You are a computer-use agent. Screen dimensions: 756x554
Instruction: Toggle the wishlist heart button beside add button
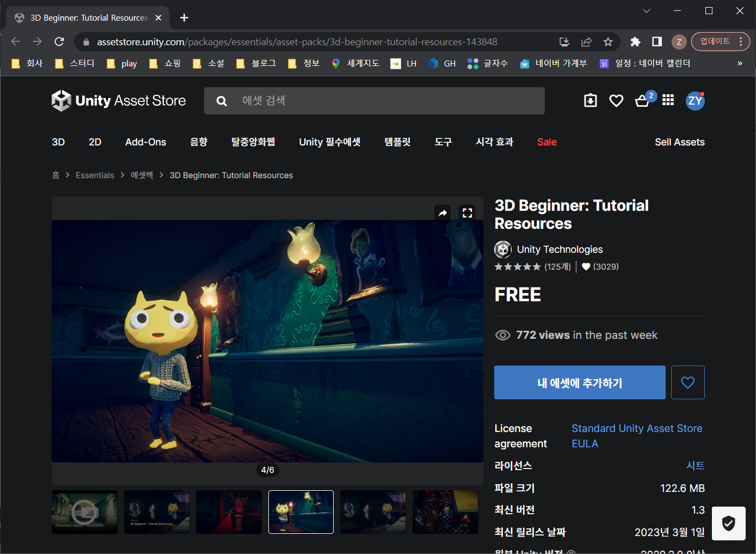click(688, 382)
